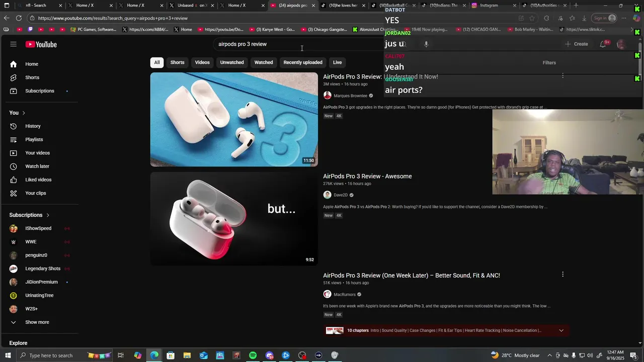Open the weather widget on taskbar
The width and height of the screenshot is (644, 362).
(x=515, y=355)
